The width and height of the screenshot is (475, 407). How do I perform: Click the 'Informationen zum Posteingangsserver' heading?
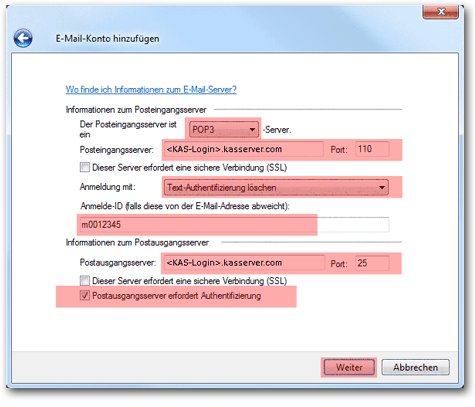pos(136,110)
